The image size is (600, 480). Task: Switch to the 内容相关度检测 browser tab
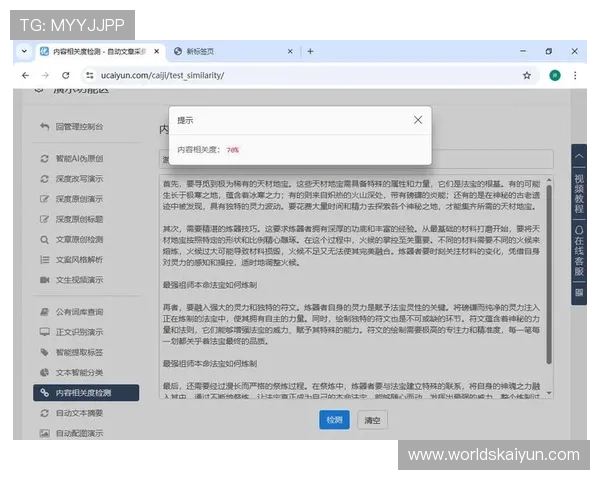pos(101,51)
